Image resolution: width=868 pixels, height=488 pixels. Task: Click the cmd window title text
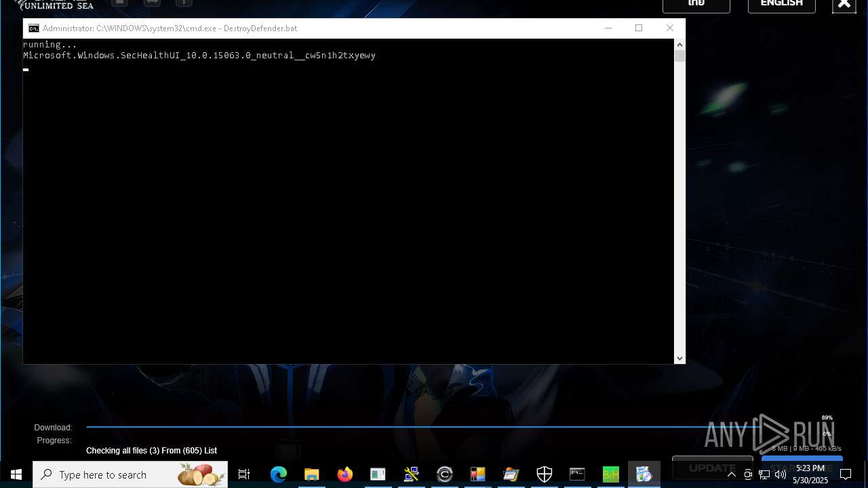click(170, 28)
